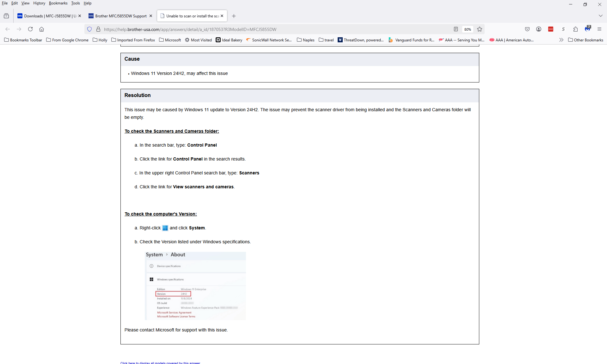
Task: Open extensions puzzle icon
Action: click(575, 29)
